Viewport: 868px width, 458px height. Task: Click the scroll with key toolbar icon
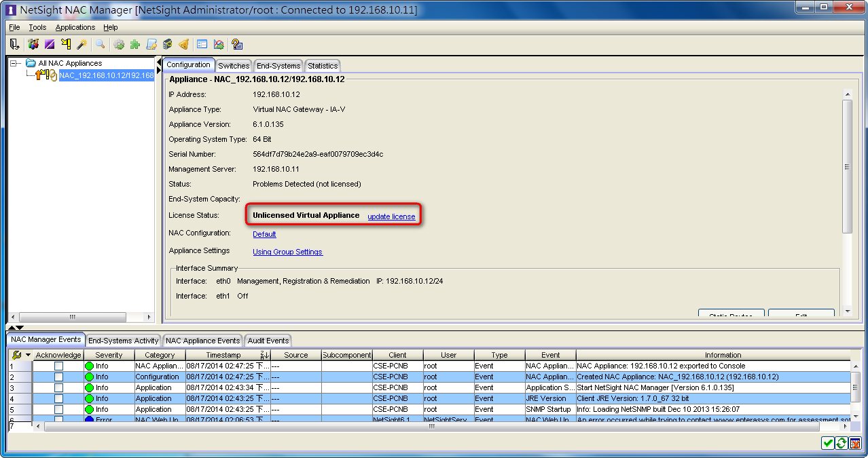pos(151,44)
